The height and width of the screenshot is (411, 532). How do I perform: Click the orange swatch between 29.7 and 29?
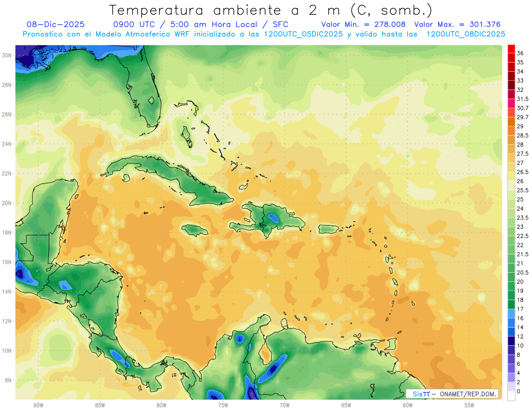511,121
